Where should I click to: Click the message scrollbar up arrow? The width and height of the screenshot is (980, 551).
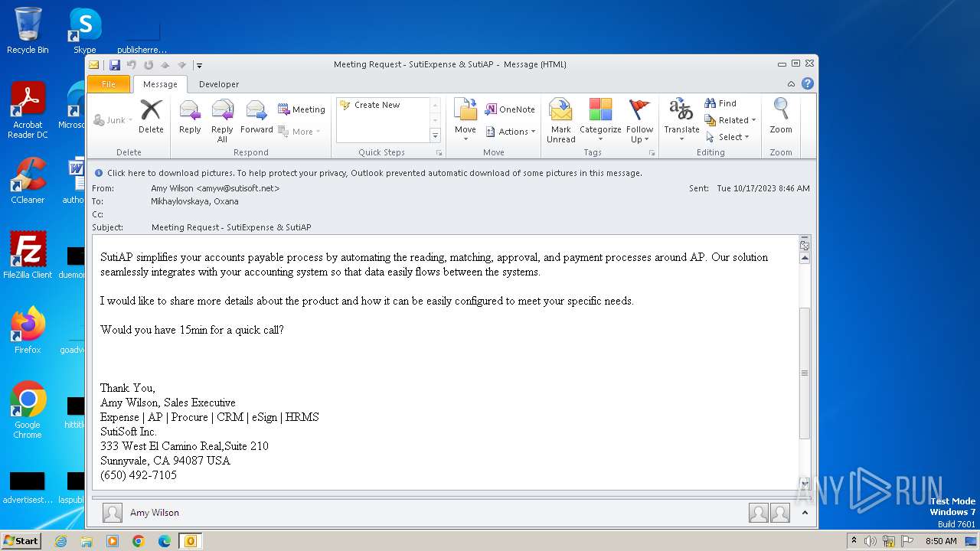pyautogui.click(x=804, y=258)
